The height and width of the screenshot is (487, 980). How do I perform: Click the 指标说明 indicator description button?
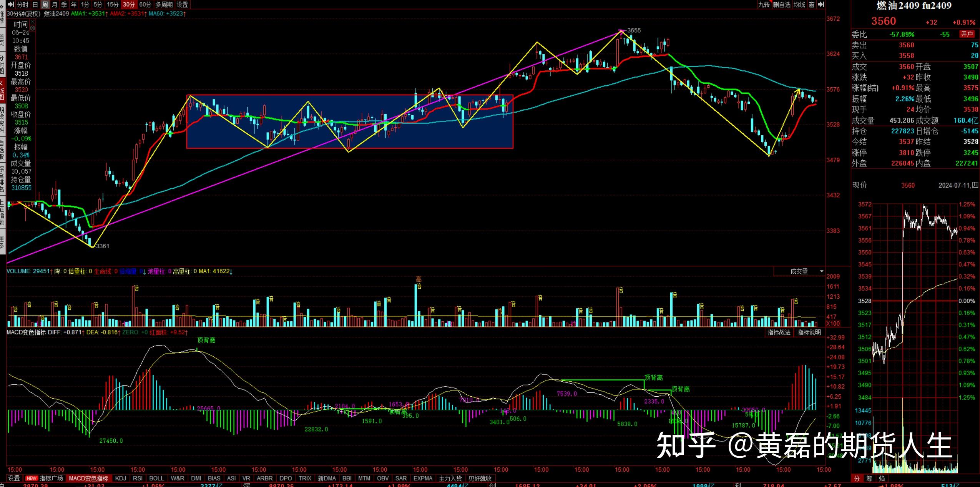pos(809,332)
